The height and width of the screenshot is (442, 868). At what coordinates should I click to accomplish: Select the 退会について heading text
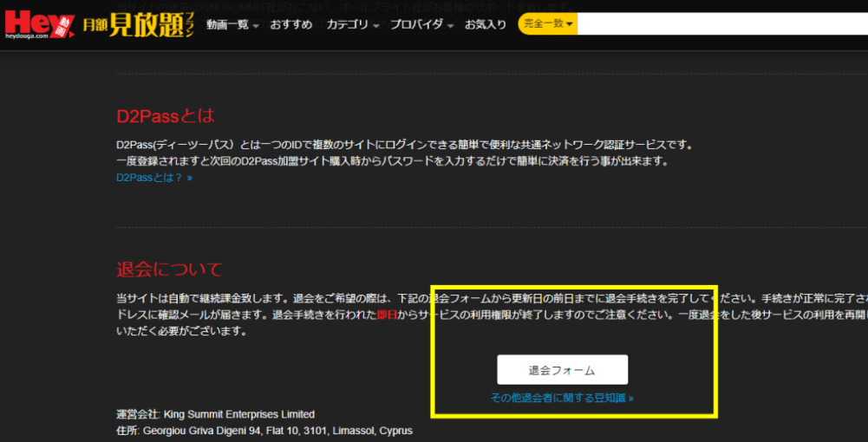tap(169, 270)
